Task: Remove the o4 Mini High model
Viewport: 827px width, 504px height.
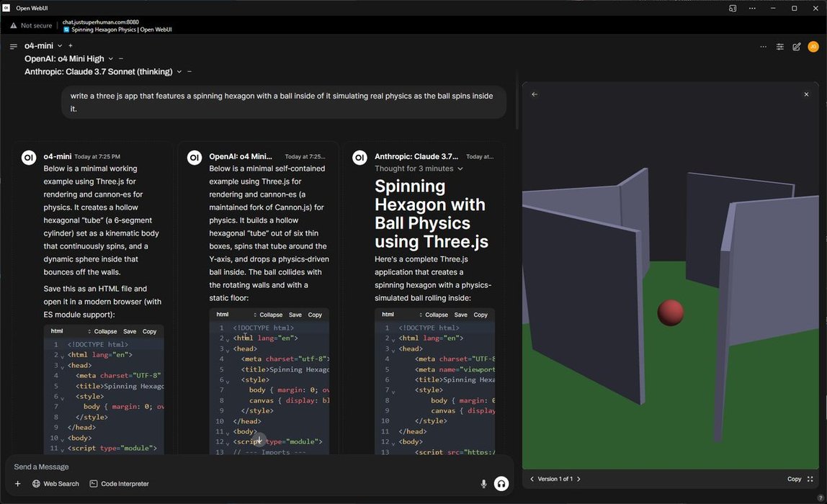Action: pos(121,58)
